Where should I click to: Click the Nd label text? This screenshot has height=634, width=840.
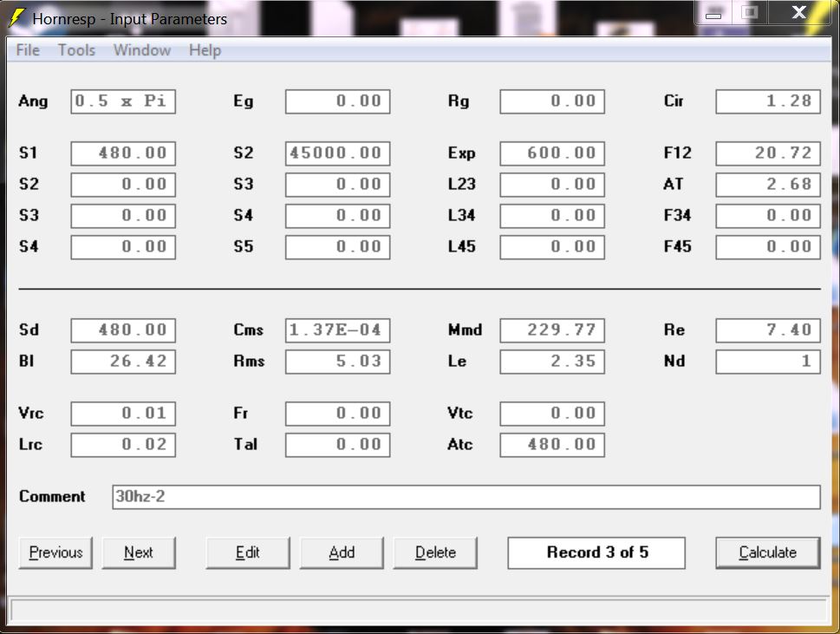point(674,361)
